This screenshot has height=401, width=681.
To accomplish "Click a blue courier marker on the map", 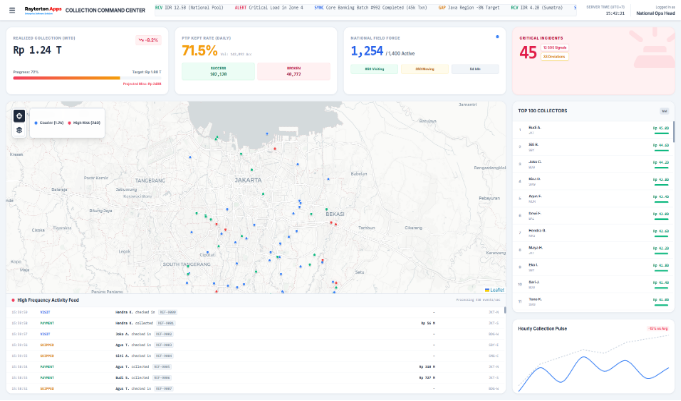I will [190, 156].
